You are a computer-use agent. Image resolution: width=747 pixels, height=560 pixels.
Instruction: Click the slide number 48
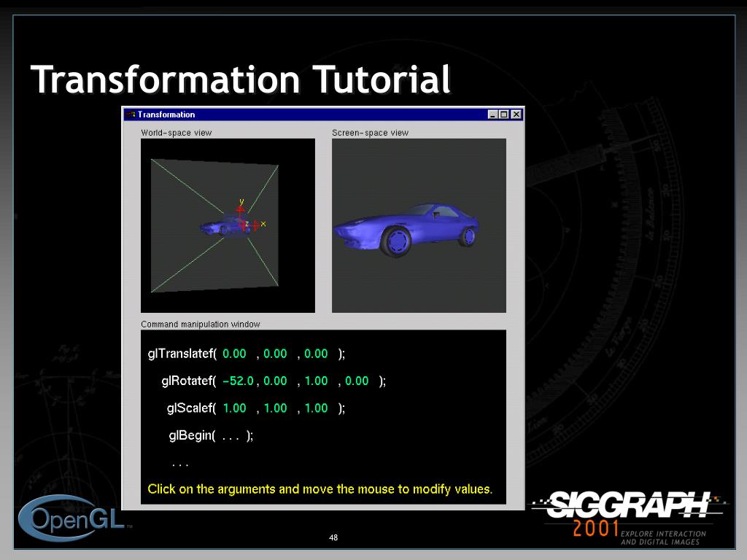[333, 537]
